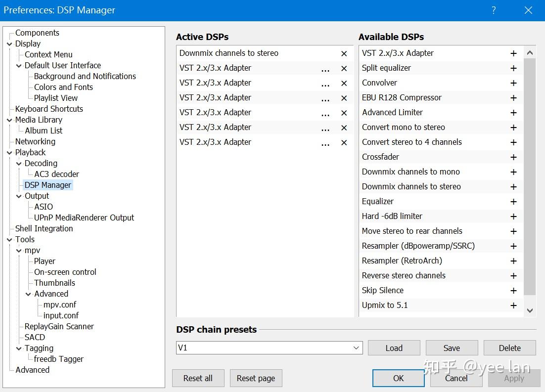Click the Reset all button
This screenshot has height=392, width=545.
[198, 378]
